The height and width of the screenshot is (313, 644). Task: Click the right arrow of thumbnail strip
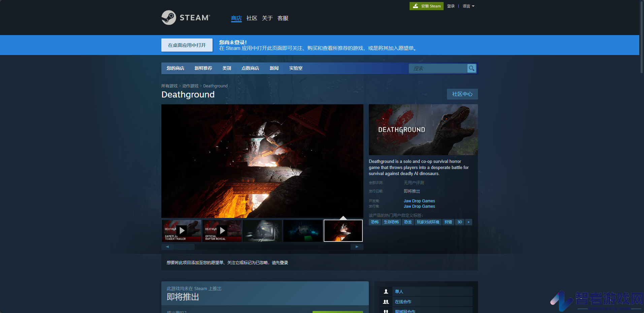click(x=357, y=247)
